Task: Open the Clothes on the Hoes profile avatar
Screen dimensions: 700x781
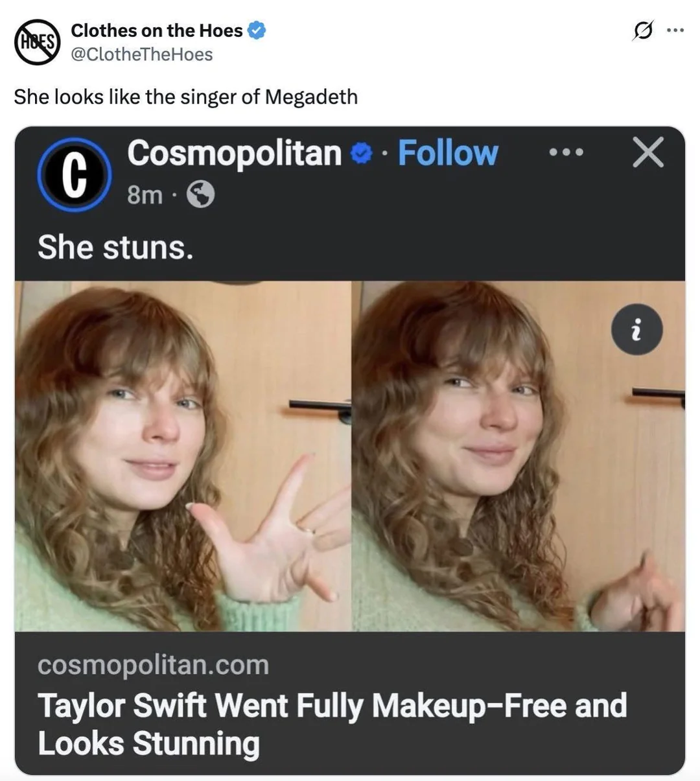Action: (38, 42)
